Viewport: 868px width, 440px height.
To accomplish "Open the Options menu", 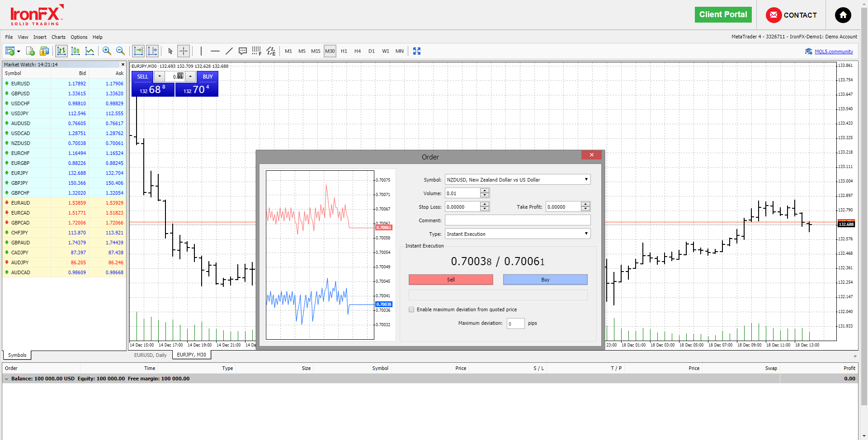I will (x=79, y=37).
